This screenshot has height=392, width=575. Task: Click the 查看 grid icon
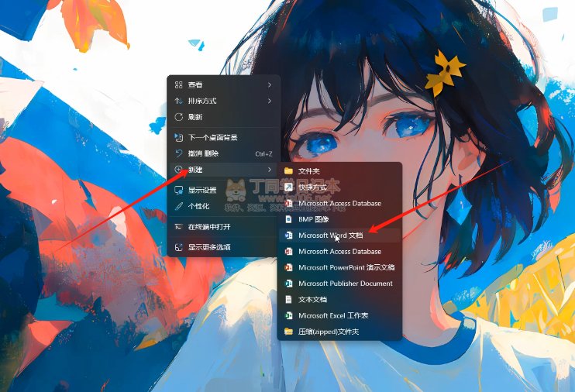click(178, 84)
